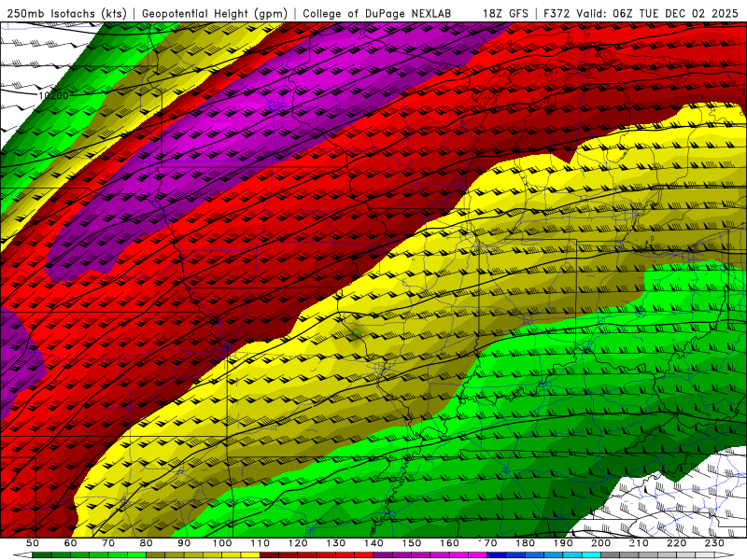Click the dark red swatch beginning the red range
This screenshot has height=560, width=747.
tap(269, 555)
